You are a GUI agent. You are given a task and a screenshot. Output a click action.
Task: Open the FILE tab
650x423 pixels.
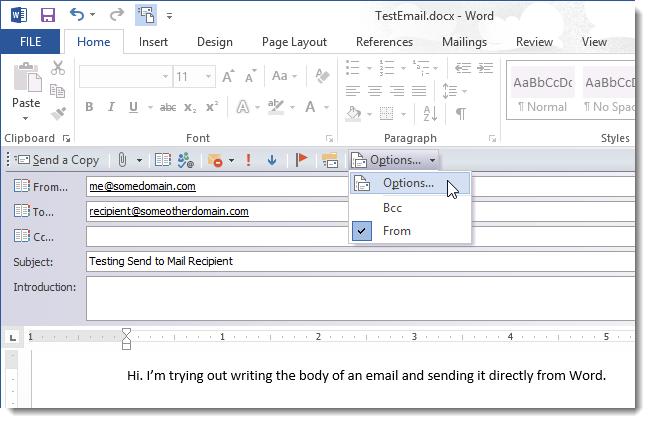pyautogui.click(x=30, y=41)
